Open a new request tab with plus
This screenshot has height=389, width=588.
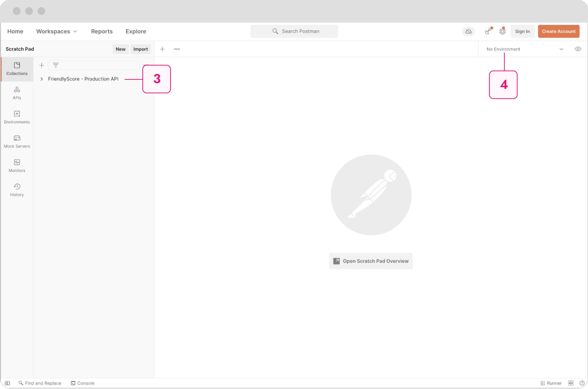(x=162, y=49)
